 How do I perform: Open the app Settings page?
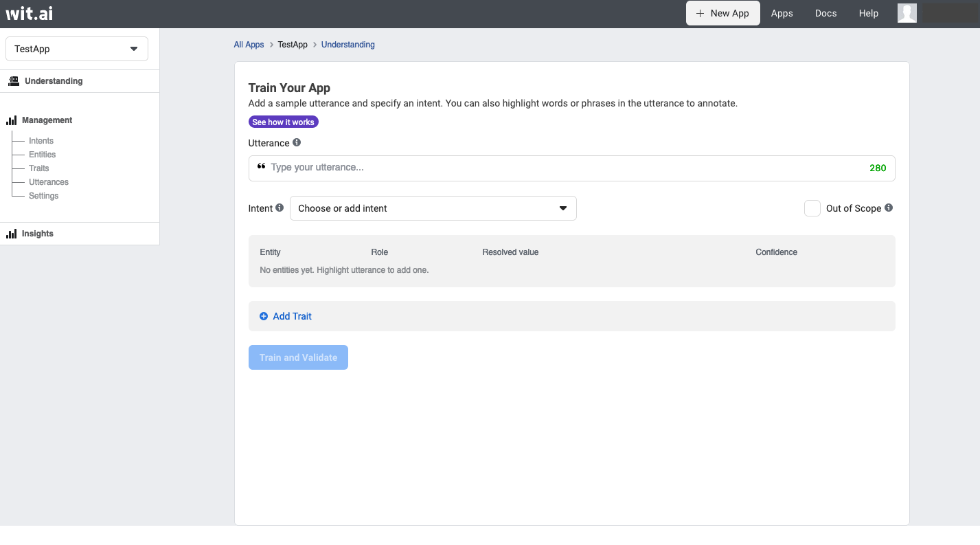click(44, 196)
